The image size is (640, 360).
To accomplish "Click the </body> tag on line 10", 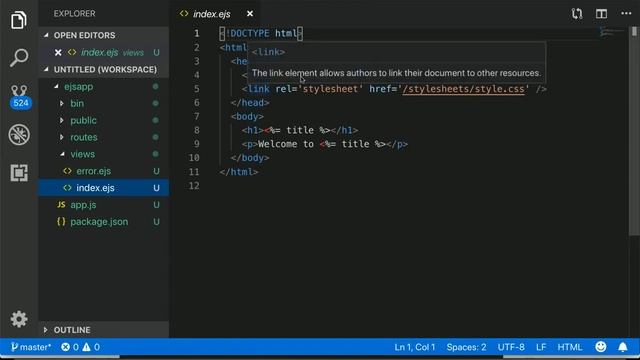I will pyautogui.click(x=250, y=158).
